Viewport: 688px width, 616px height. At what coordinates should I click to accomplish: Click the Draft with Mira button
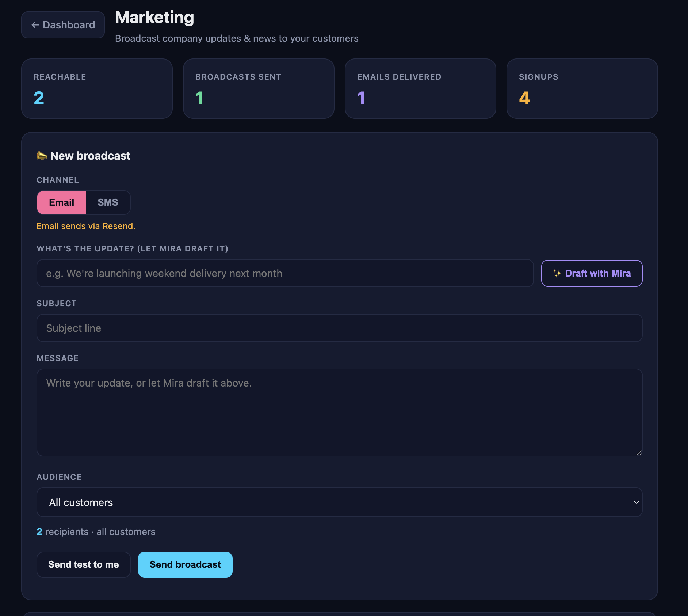tap(592, 273)
